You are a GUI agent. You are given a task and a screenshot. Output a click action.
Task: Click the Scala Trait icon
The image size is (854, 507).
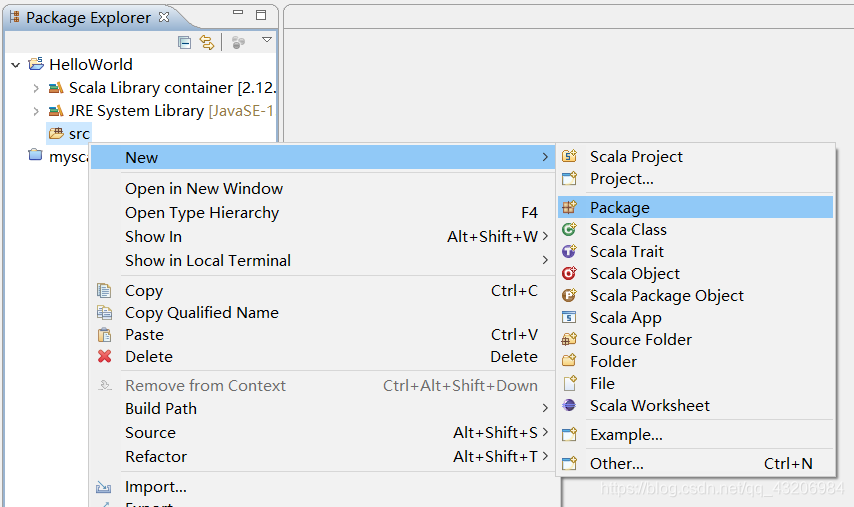[x=569, y=251]
